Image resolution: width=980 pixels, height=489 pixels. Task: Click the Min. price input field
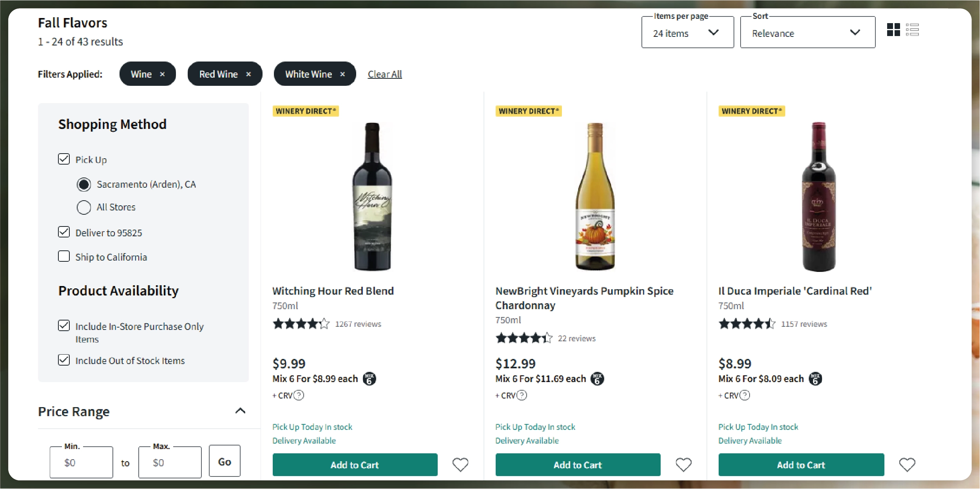coord(82,462)
